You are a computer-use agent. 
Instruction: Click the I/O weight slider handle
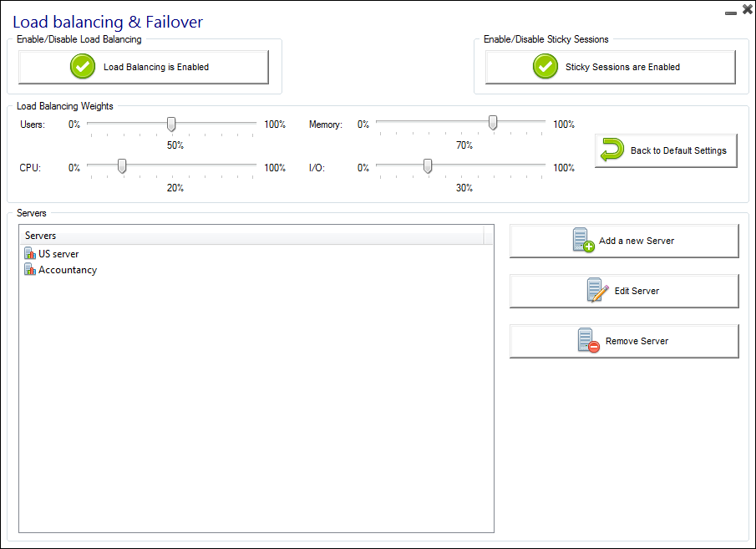[x=428, y=167]
